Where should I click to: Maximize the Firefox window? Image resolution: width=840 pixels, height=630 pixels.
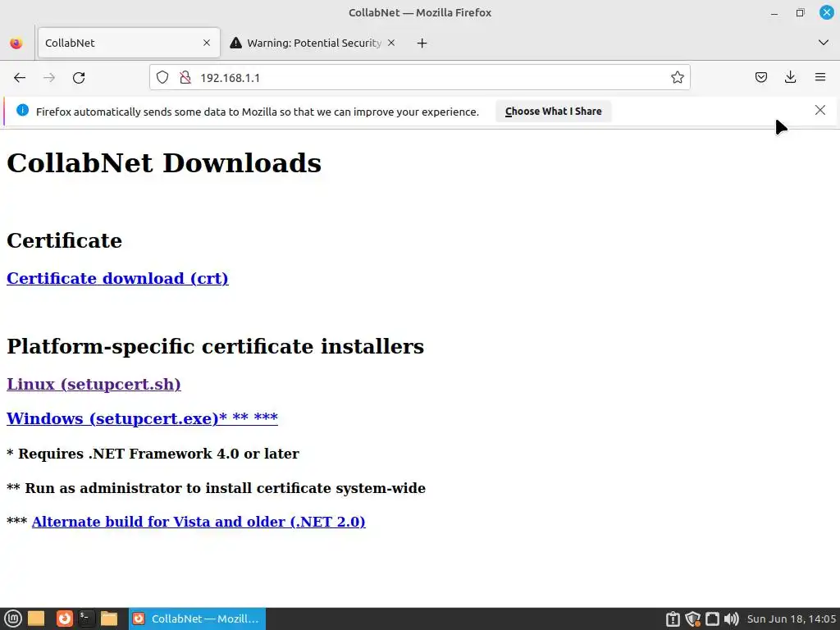click(800, 13)
